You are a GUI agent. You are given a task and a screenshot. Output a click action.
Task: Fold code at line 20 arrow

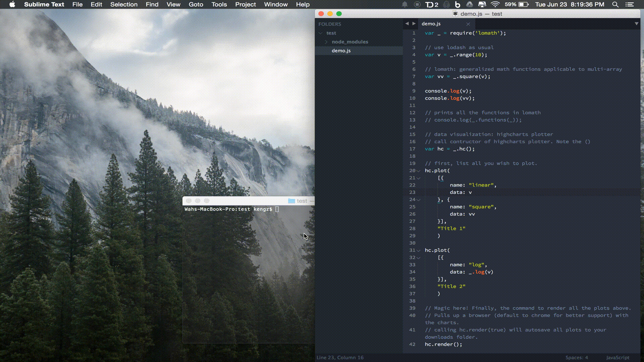coord(419,171)
